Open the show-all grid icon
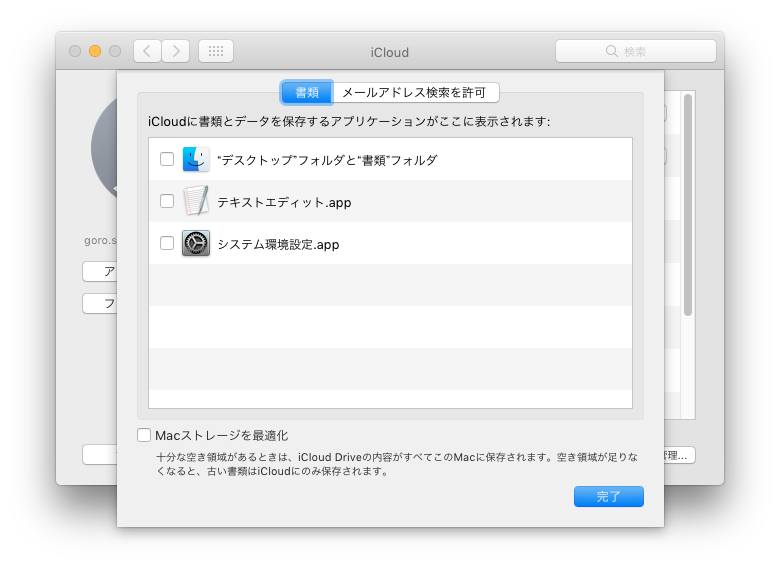Screen dimensions: 780x565 tap(216, 51)
